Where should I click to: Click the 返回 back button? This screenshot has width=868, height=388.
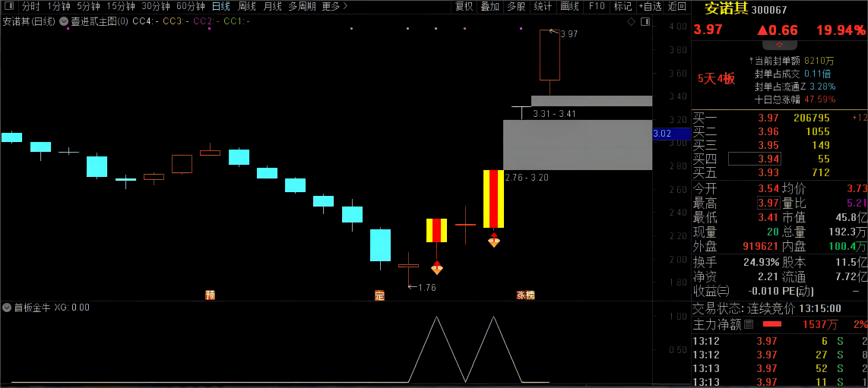click(x=676, y=7)
